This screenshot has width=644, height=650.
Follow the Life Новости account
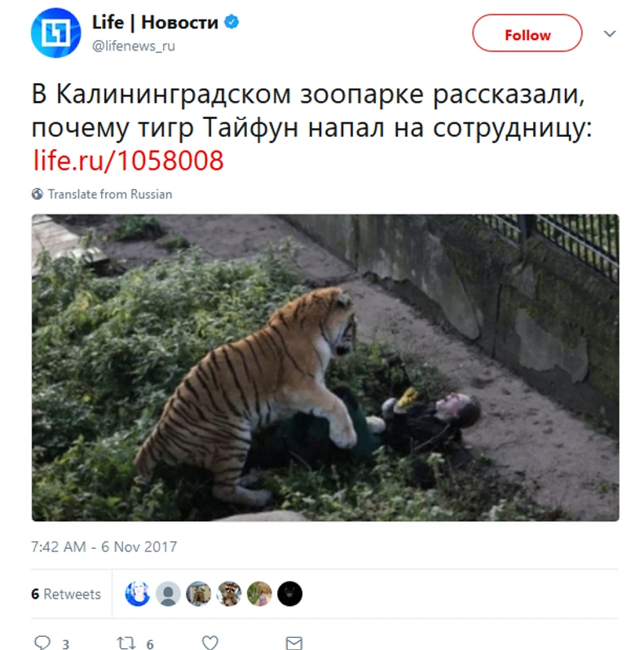pos(527,33)
